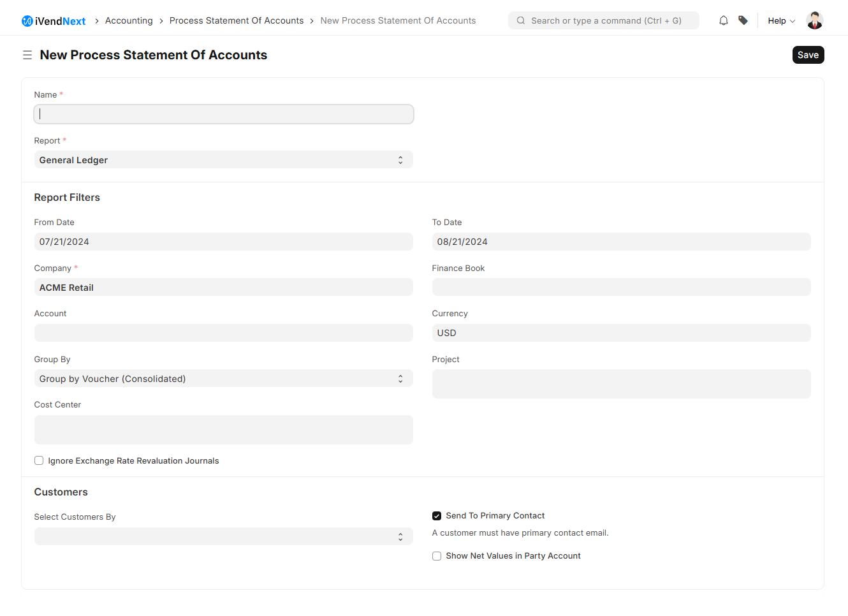Open the Select Customers By dropdown
The height and width of the screenshot is (616, 848).
223,536
